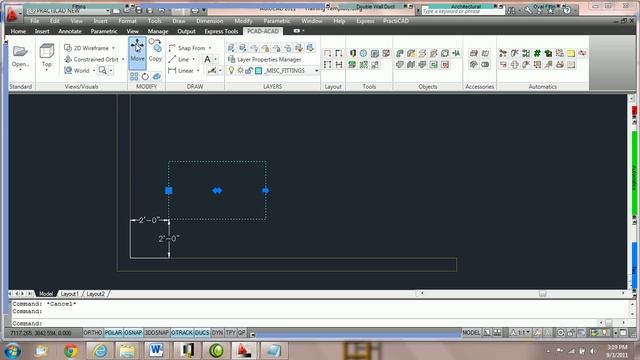Click the left square grip on rectangle

[x=169, y=190]
